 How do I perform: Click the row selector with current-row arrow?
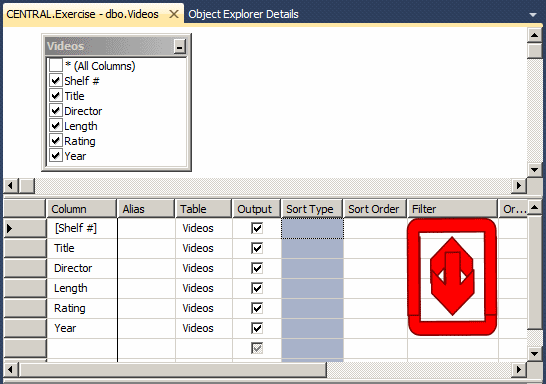pos(25,228)
